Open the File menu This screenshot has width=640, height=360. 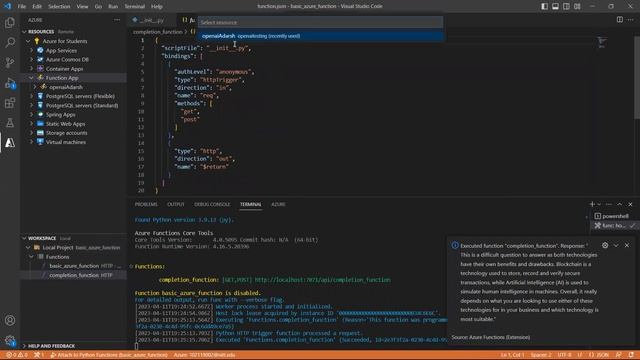22,7
